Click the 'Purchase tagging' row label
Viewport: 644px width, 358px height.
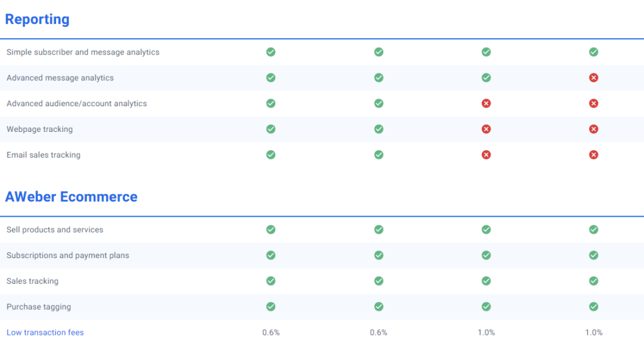38,306
